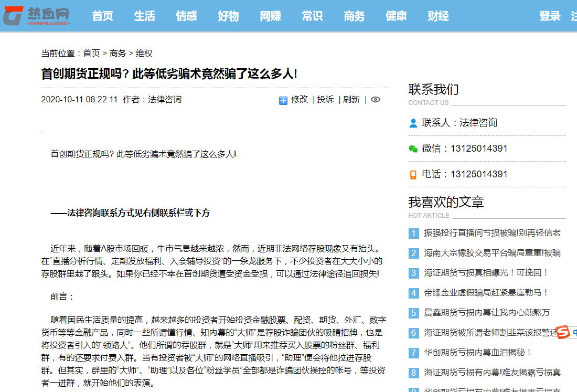Click the CONTACT US subtitle

[429, 103]
